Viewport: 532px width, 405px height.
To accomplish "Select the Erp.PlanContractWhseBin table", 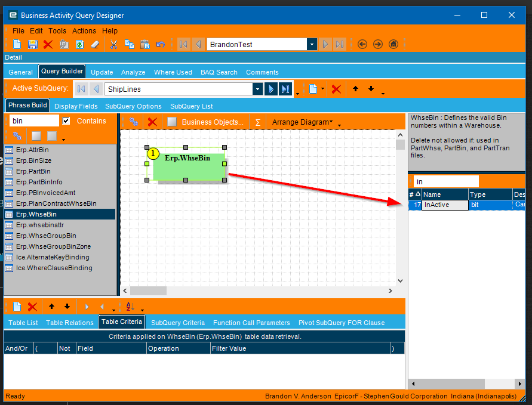I will tap(56, 203).
